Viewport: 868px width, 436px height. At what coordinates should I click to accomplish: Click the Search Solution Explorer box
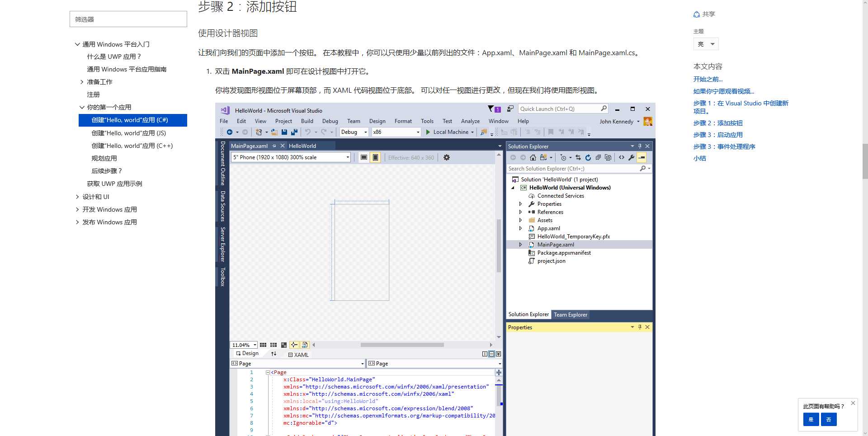click(x=579, y=169)
